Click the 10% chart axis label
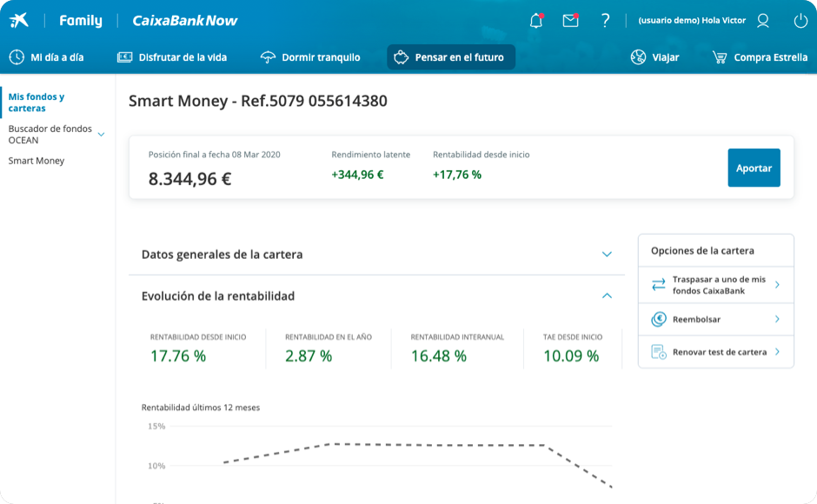Viewport: 817px width, 504px height. (156, 466)
